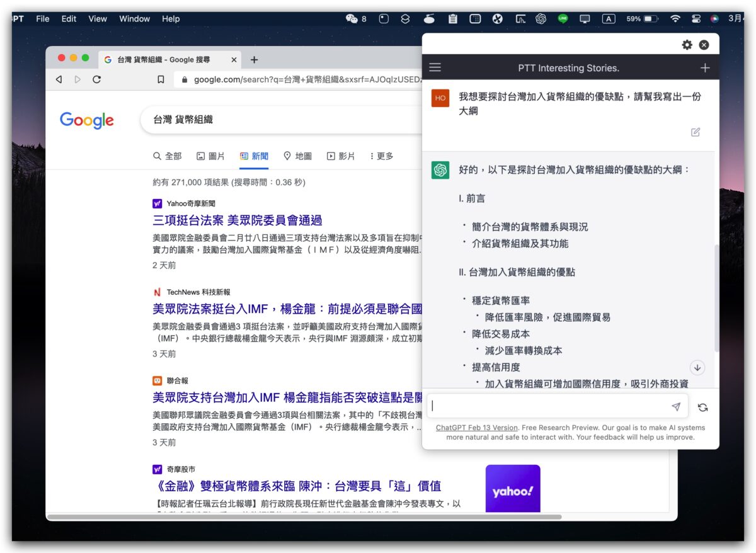Close the 台灣 貨幣組織 Google tab
Screen dimensions: 756x553
234,60
